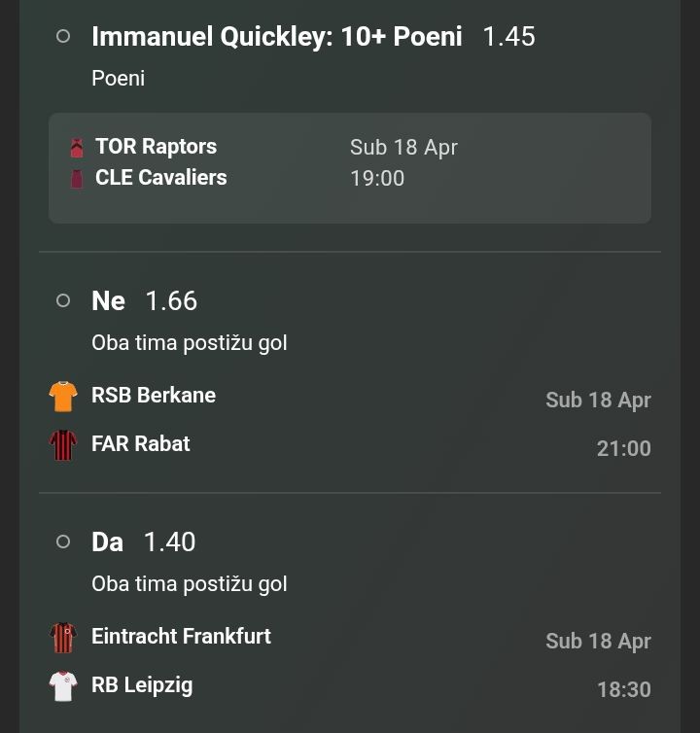The image size is (700, 733).
Task: Open the Immanuel Quickley 10+ Poeni selection
Action: 276,37
